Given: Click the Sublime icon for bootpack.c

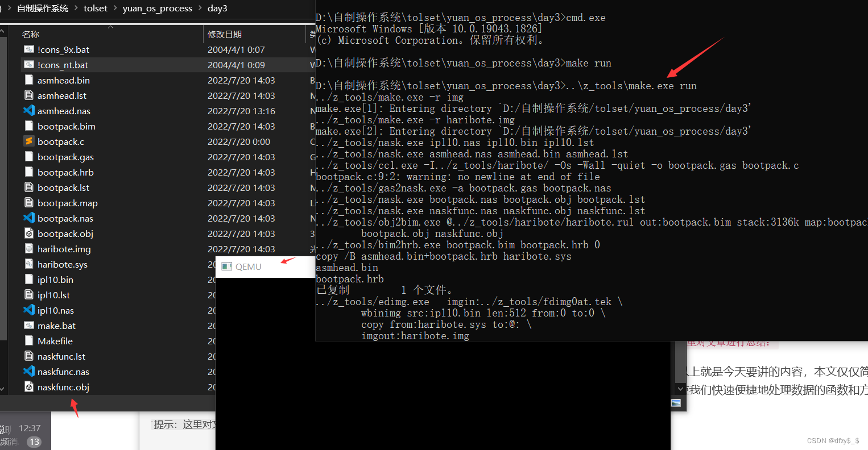Looking at the screenshot, I should 29,141.
